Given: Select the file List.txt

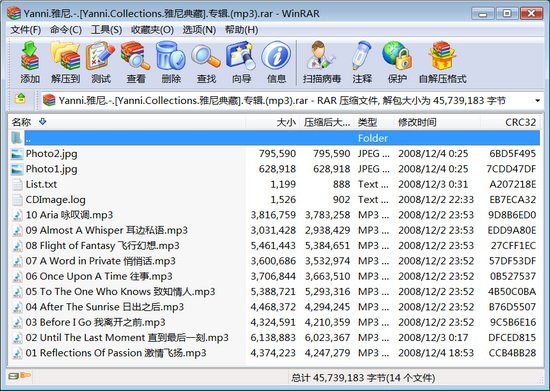Looking at the screenshot, I should pos(274,184).
